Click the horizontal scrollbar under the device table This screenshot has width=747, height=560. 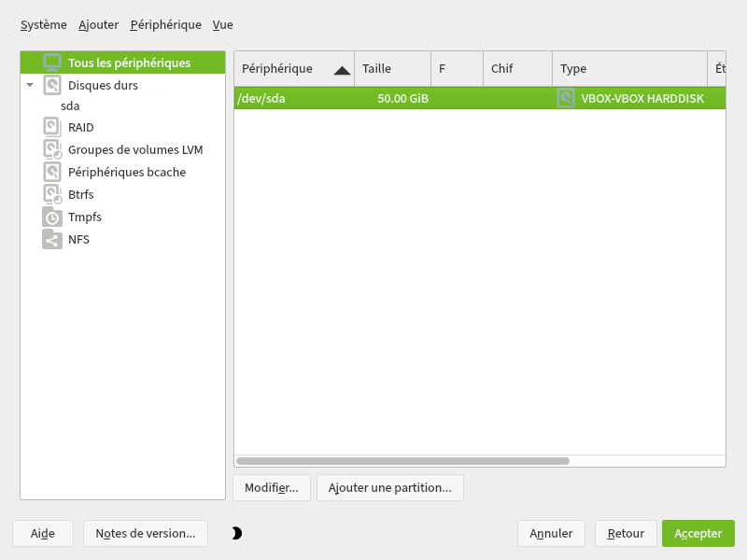pyautogui.click(x=402, y=461)
